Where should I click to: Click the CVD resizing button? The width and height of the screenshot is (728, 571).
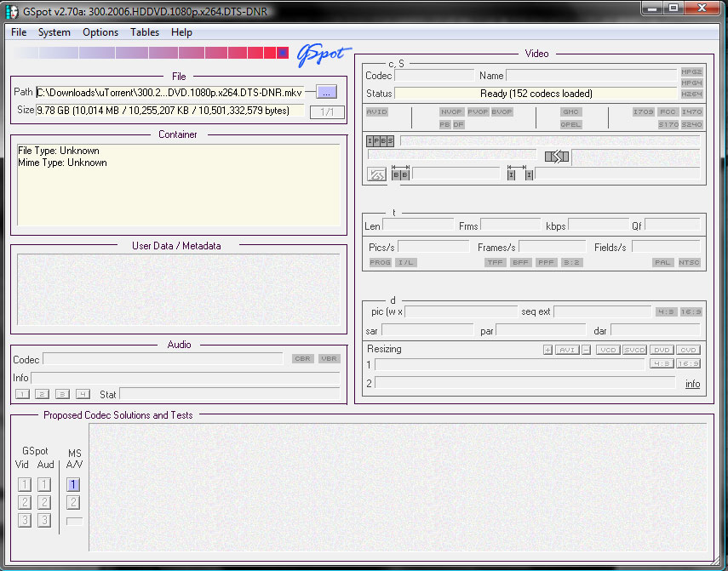[x=688, y=351]
